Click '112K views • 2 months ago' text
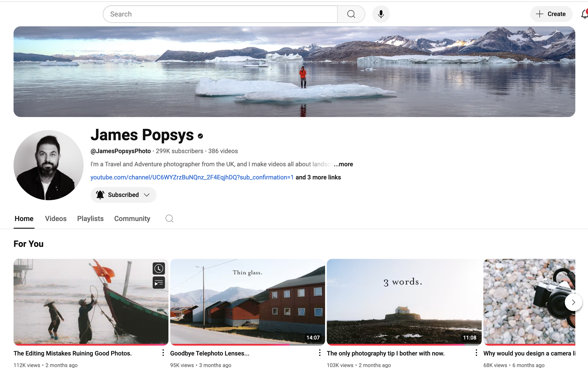588x368 pixels. tap(45, 365)
